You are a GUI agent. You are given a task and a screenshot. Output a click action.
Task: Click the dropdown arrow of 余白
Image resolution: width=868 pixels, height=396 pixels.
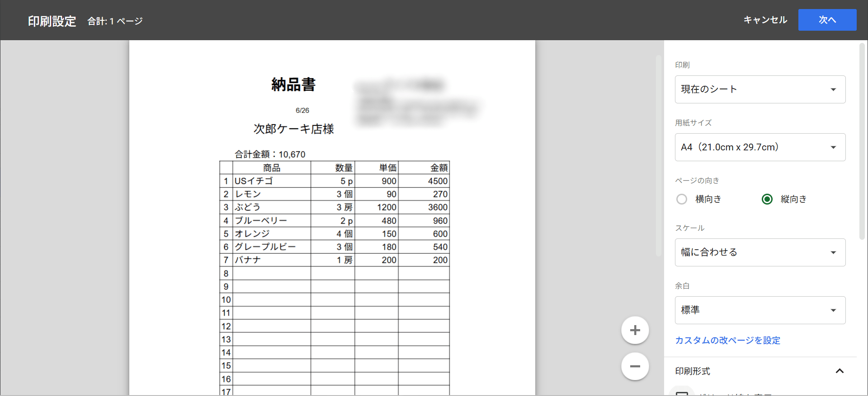[x=833, y=310]
